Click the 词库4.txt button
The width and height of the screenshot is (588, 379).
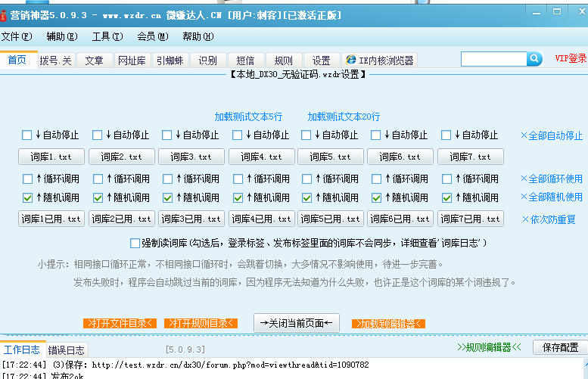coord(261,157)
